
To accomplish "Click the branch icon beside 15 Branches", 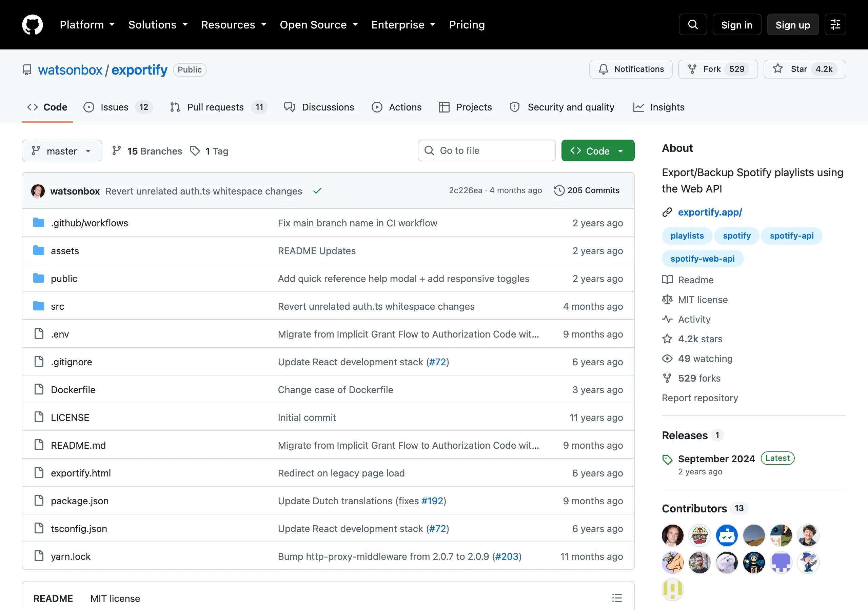I will (x=116, y=151).
